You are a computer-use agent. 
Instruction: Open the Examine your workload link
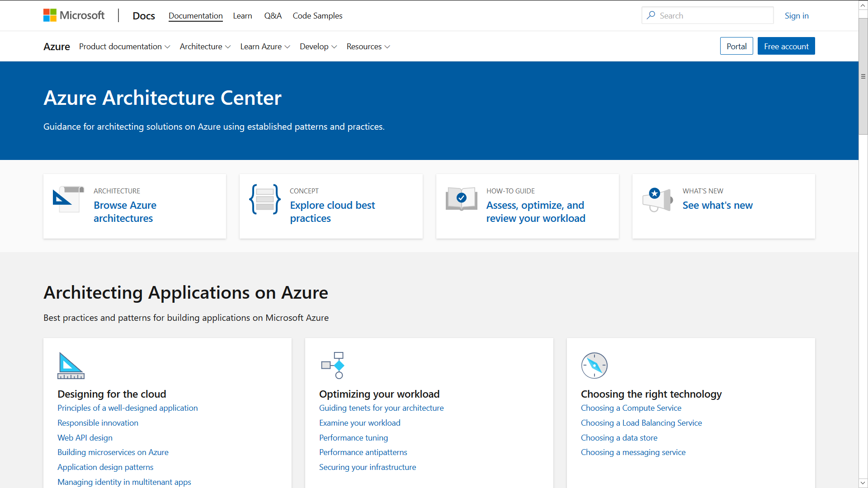(x=360, y=423)
